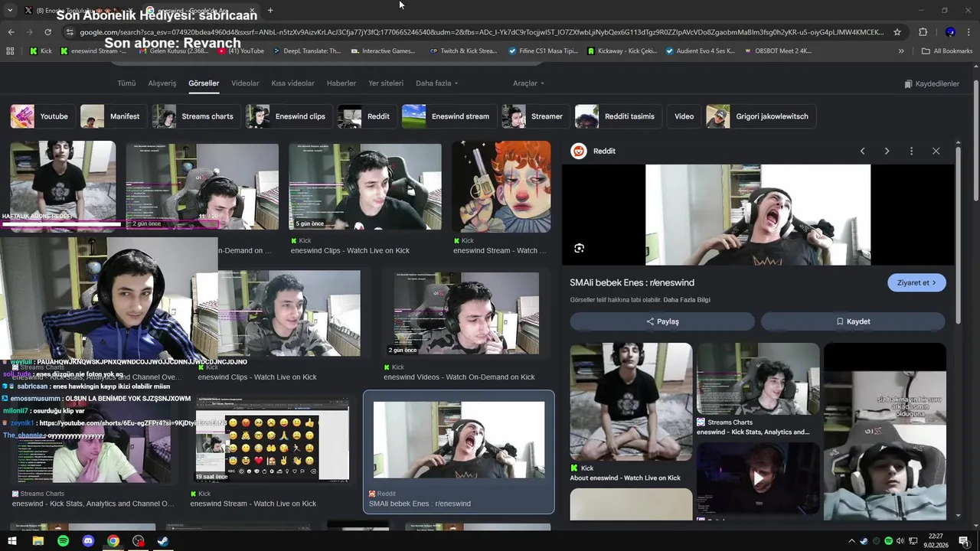Close the Reddit image preview panel
The width and height of the screenshot is (980, 551).
click(x=936, y=152)
